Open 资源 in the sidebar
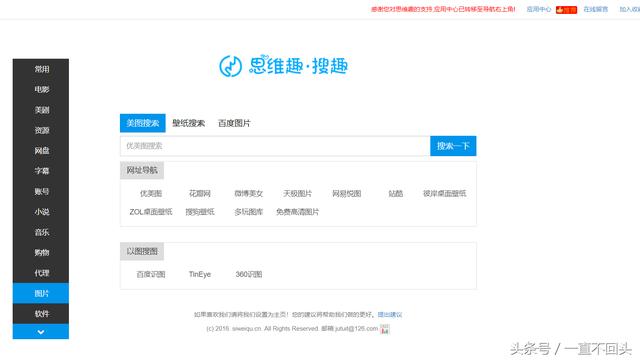The height and width of the screenshot is (360, 640). (x=41, y=130)
